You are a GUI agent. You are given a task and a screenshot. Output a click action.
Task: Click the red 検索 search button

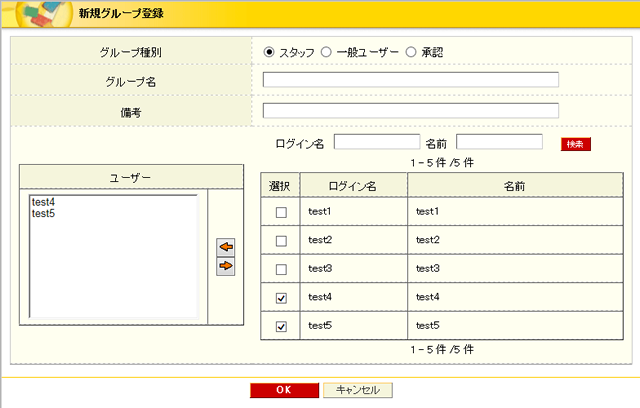(576, 144)
